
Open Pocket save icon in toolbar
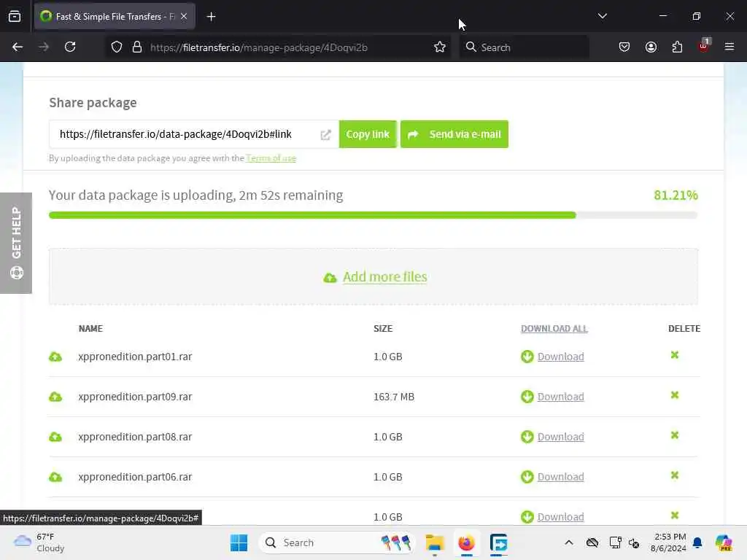click(x=624, y=47)
